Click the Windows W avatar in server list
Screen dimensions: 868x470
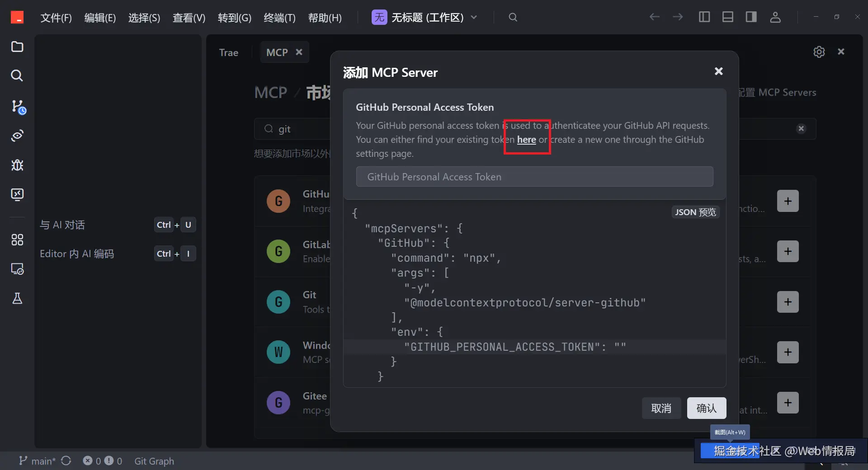pos(278,352)
